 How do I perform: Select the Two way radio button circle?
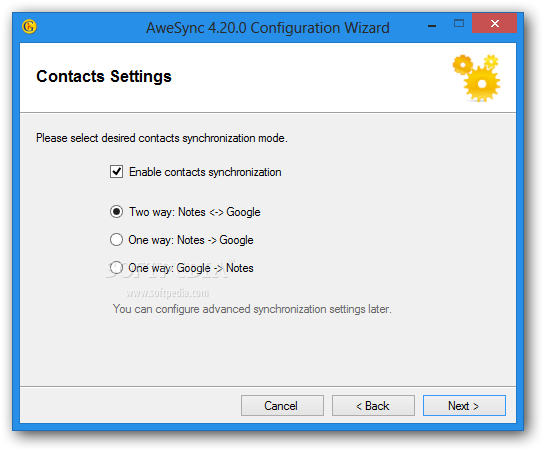(x=116, y=212)
